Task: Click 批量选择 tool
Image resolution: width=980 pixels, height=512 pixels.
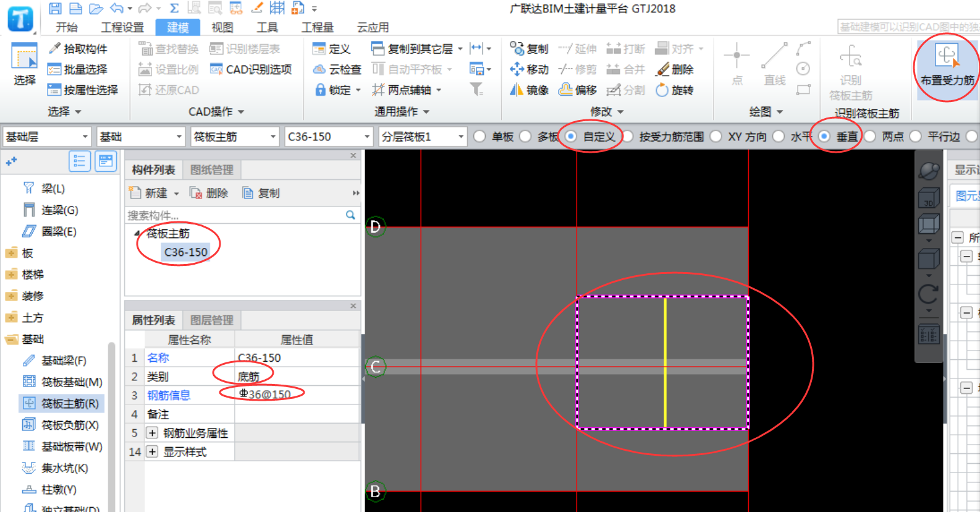Action: 77,69
